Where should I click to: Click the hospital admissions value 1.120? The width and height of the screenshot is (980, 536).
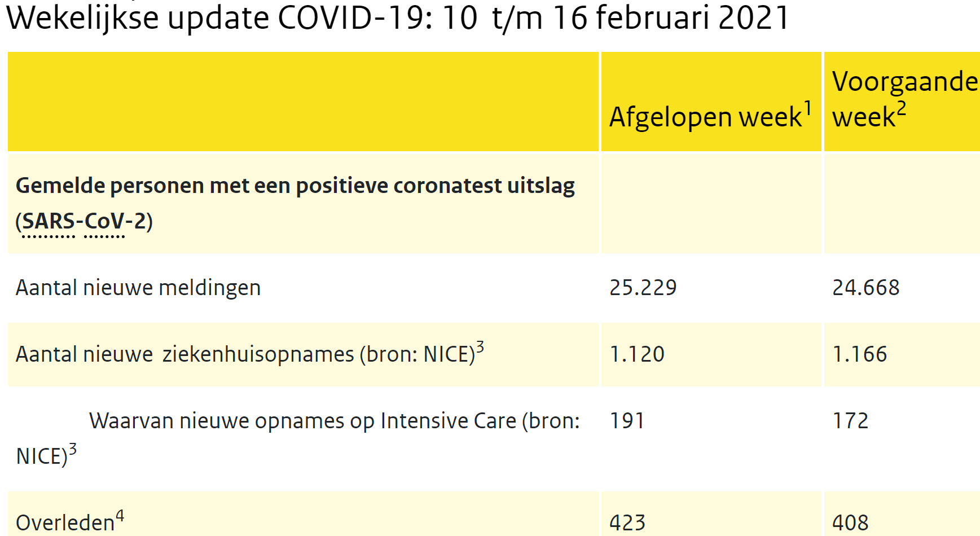(x=637, y=354)
